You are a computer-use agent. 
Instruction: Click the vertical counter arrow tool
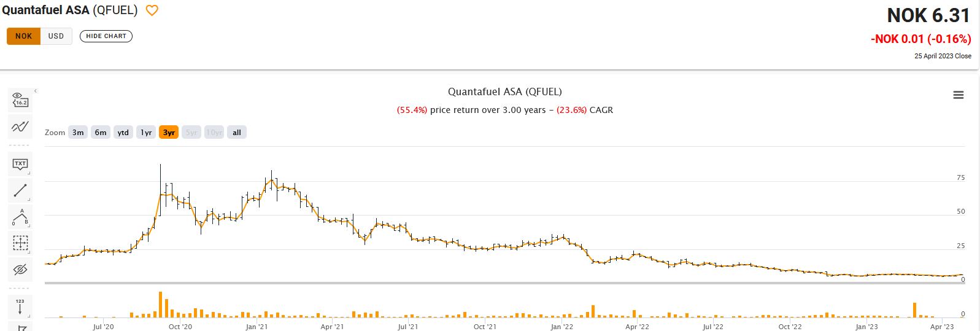tap(20, 306)
